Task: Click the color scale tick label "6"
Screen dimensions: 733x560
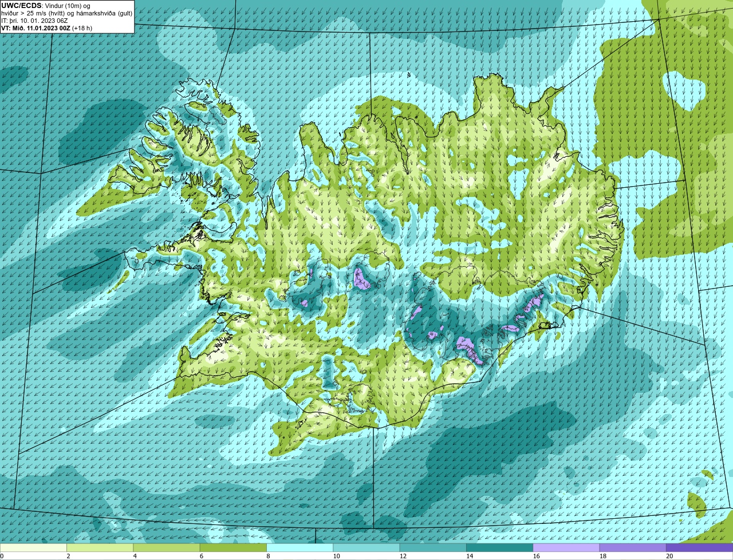Action: [x=202, y=556]
